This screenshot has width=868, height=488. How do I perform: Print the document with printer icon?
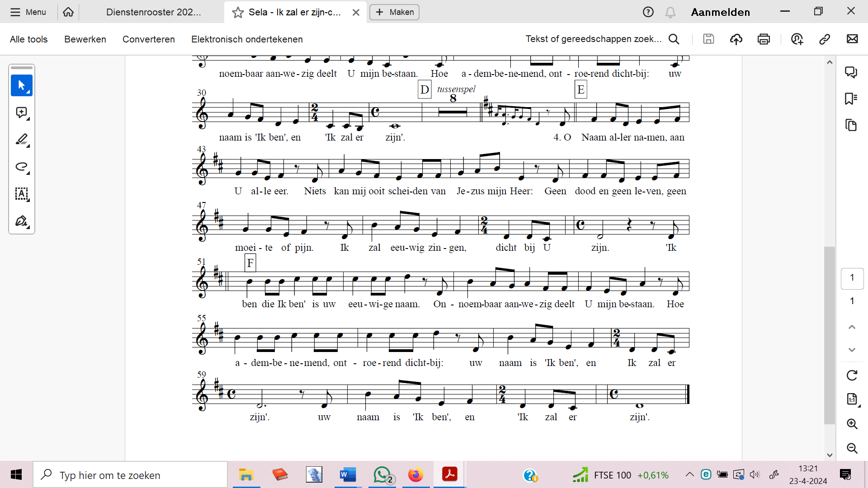(x=764, y=39)
